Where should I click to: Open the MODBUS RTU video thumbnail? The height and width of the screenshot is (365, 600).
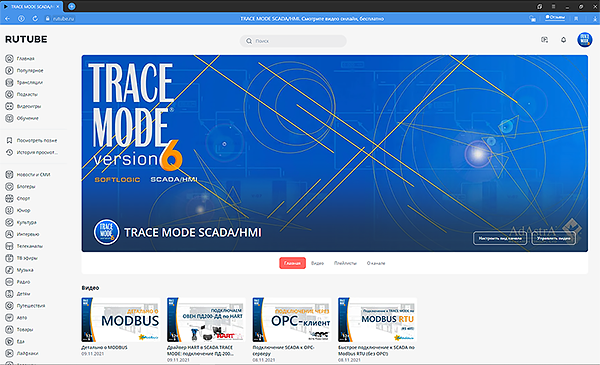pyautogui.click(x=377, y=320)
